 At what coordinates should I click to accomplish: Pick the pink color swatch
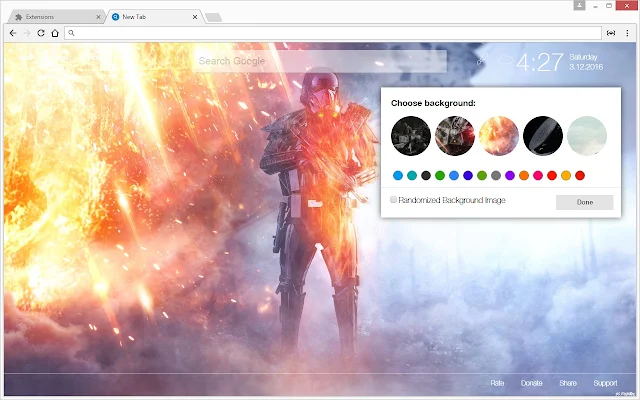point(538,176)
